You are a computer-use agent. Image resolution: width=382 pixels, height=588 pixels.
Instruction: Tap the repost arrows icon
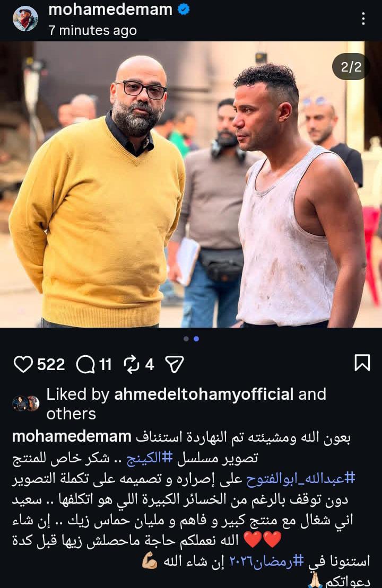click(132, 364)
